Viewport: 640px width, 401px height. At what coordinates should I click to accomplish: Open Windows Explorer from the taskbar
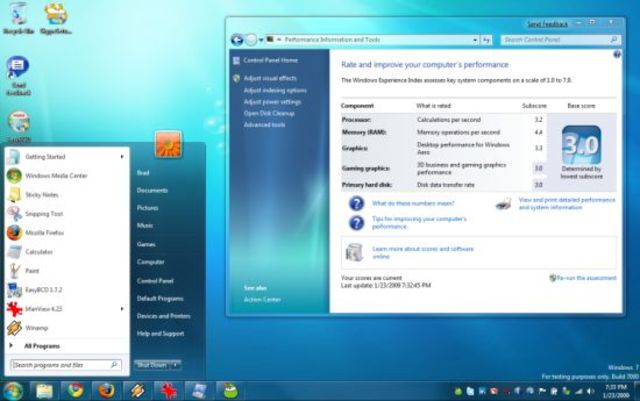click(44, 391)
